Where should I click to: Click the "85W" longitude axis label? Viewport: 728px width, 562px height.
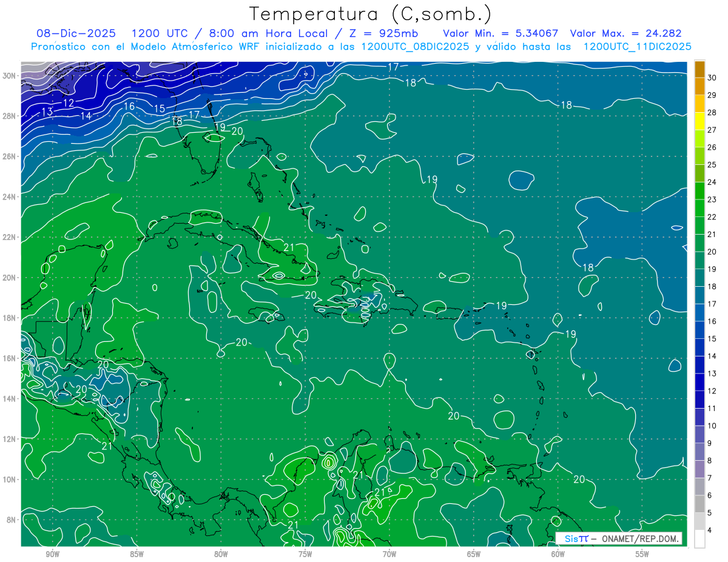pos(136,554)
